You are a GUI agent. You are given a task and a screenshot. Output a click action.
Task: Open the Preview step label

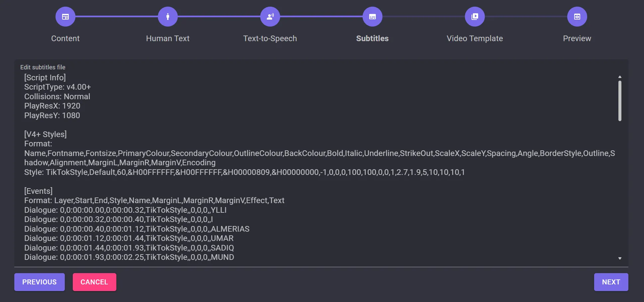click(577, 38)
